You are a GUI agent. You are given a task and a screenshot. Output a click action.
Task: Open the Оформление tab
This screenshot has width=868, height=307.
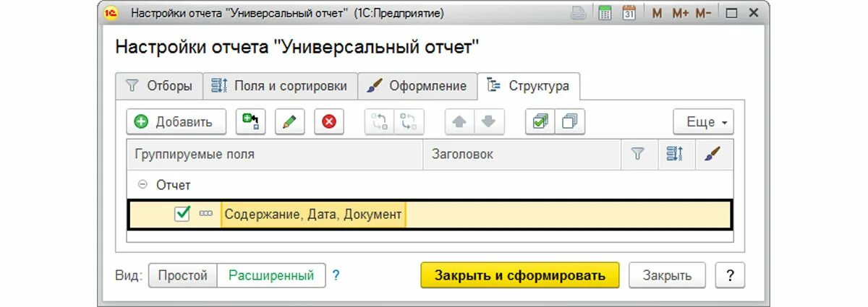pyautogui.click(x=417, y=86)
